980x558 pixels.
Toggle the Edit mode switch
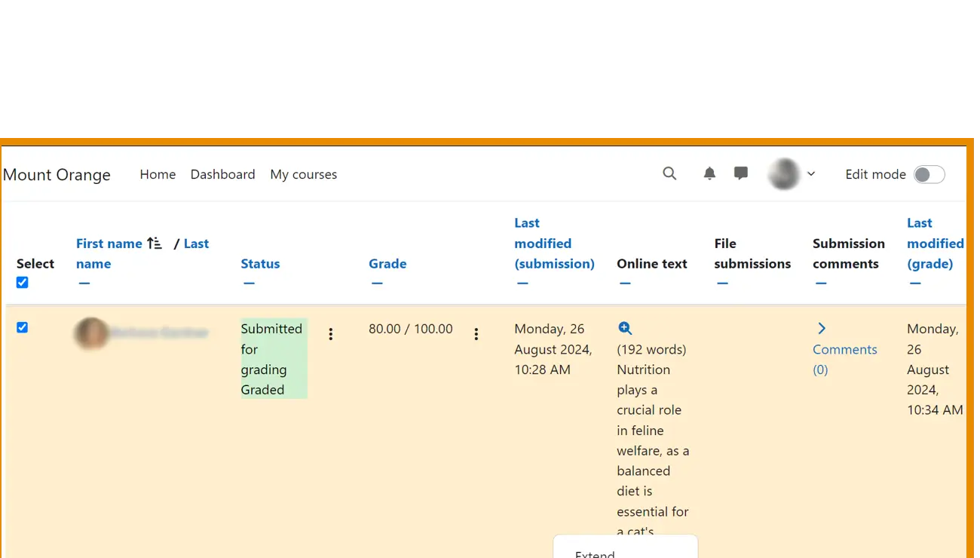[929, 175]
